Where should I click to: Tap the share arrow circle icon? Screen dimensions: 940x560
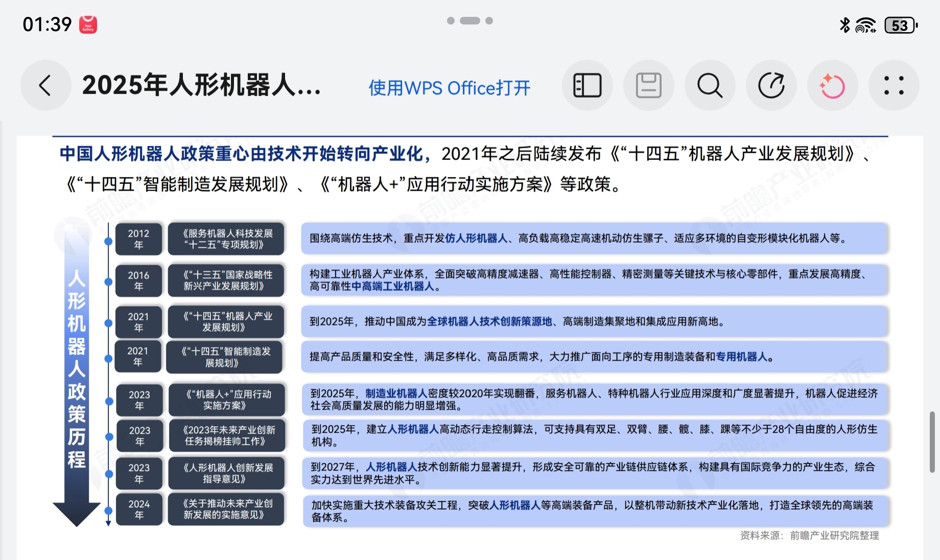771,85
